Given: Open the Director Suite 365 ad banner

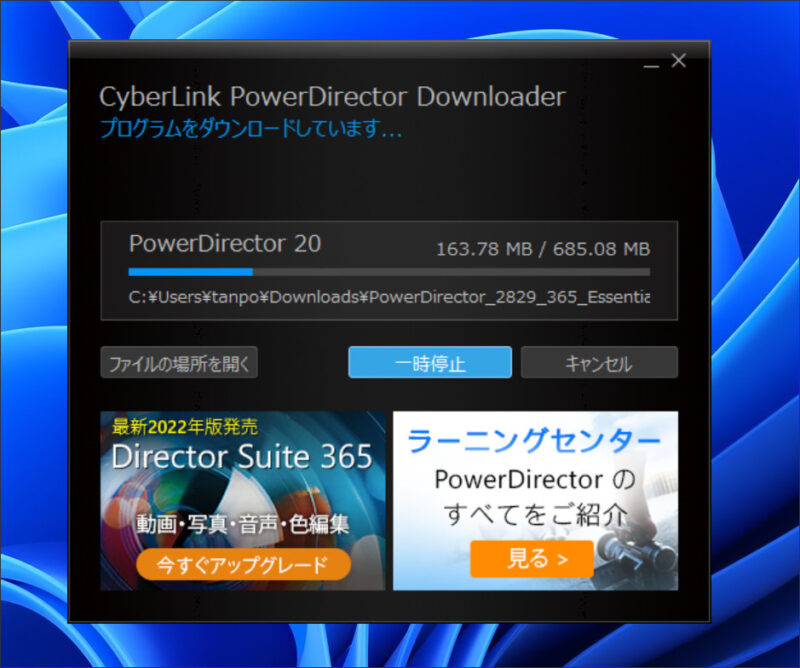Looking at the screenshot, I should 243,501.
